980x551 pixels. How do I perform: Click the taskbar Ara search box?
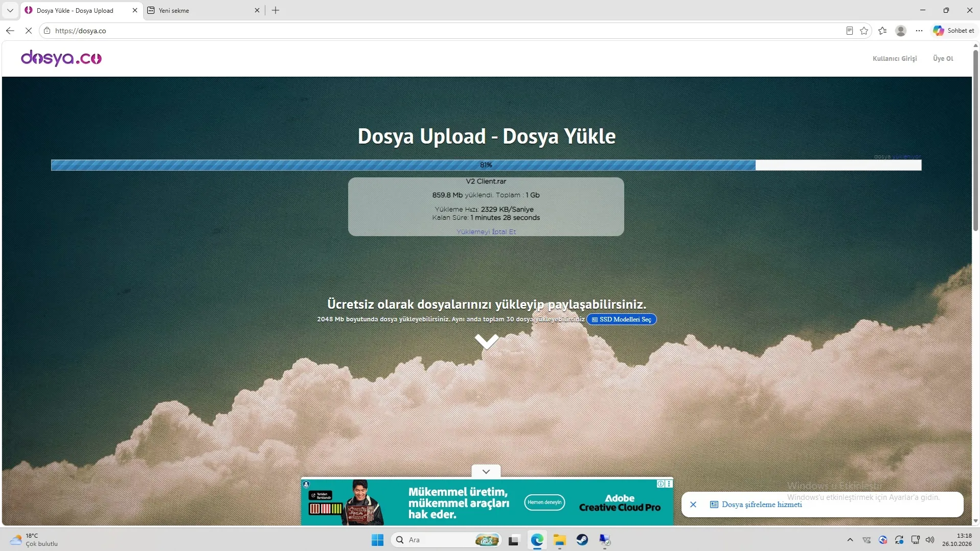tap(446, 540)
